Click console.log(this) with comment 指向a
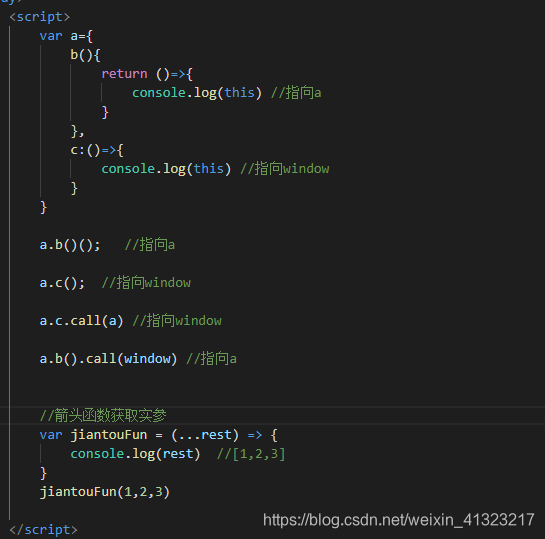The width and height of the screenshot is (545, 539). click(227, 93)
